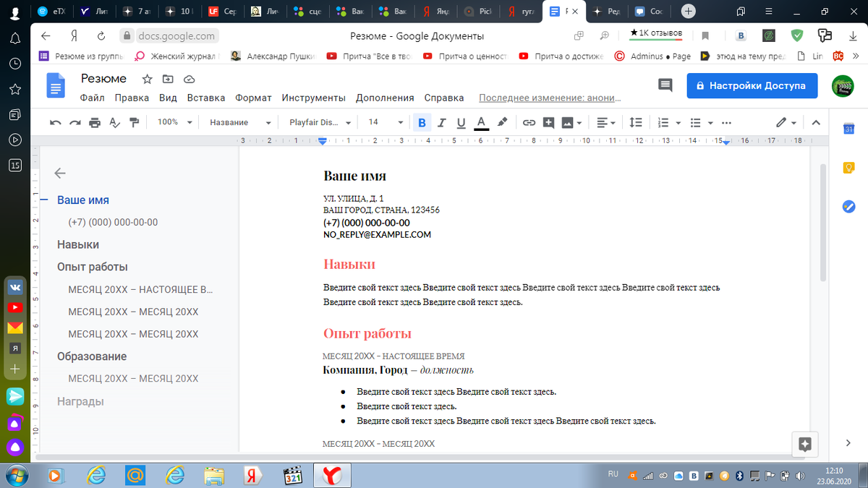Select the outline phone number entry
The height and width of the screenshot is (488, 868).
[x=113, y=222]
